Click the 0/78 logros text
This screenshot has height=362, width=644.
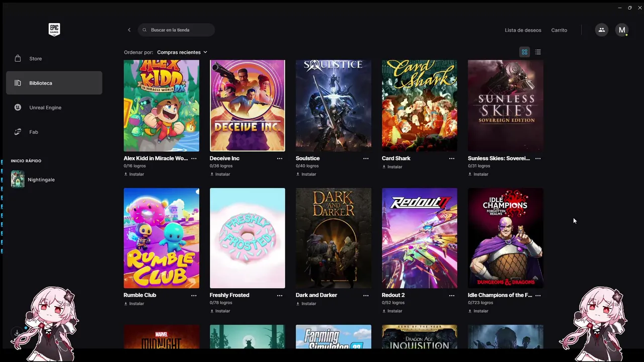click(x=221, y=303)
